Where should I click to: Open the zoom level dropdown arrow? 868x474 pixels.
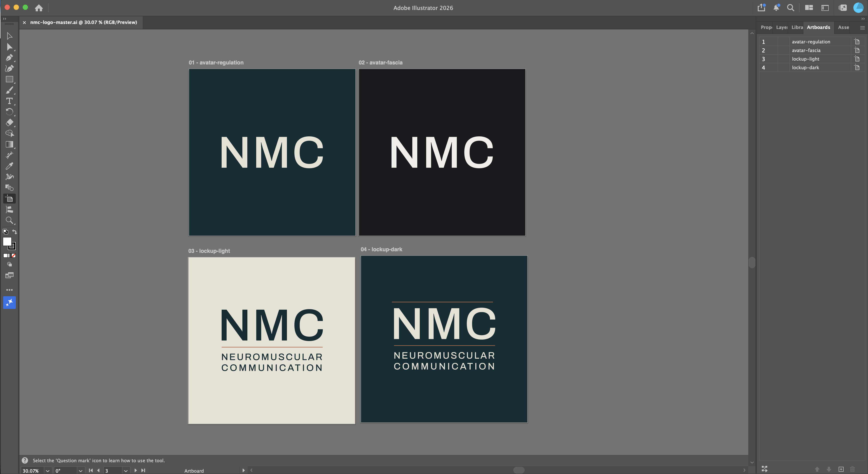point(47,471)
